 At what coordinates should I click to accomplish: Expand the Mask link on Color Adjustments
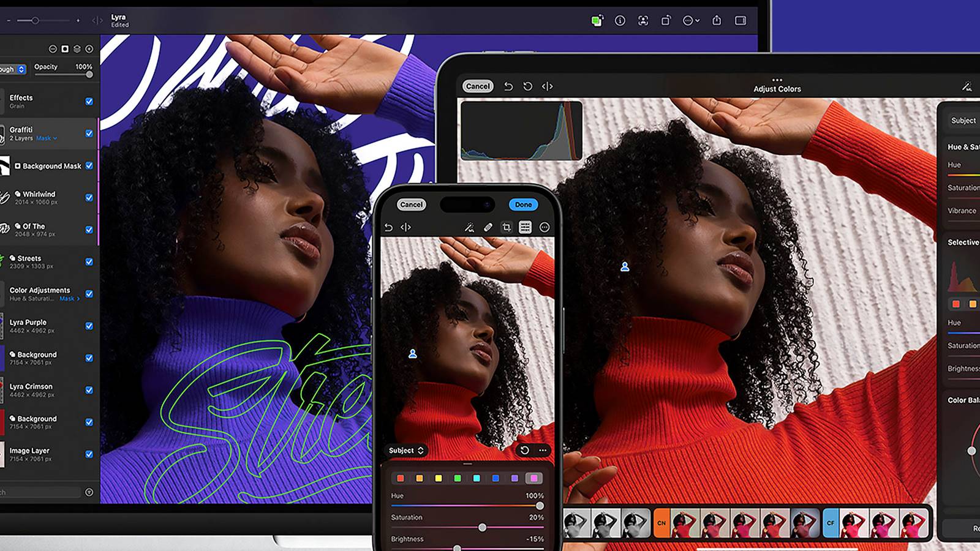click(x=70, y=299)
